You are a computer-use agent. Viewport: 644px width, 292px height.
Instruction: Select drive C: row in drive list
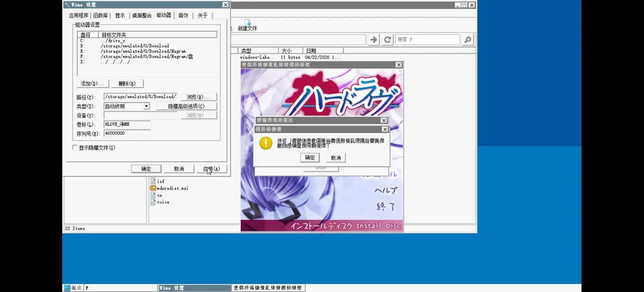[147, 41]
